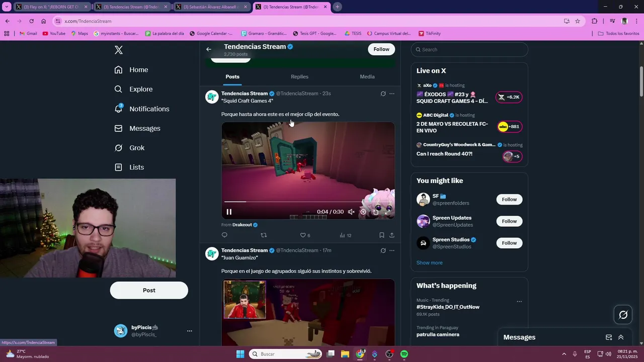Image resolution: width=644 pixels, height=362 pixels.
Task: Reload the page in Chrome
Action: (31, 21)
